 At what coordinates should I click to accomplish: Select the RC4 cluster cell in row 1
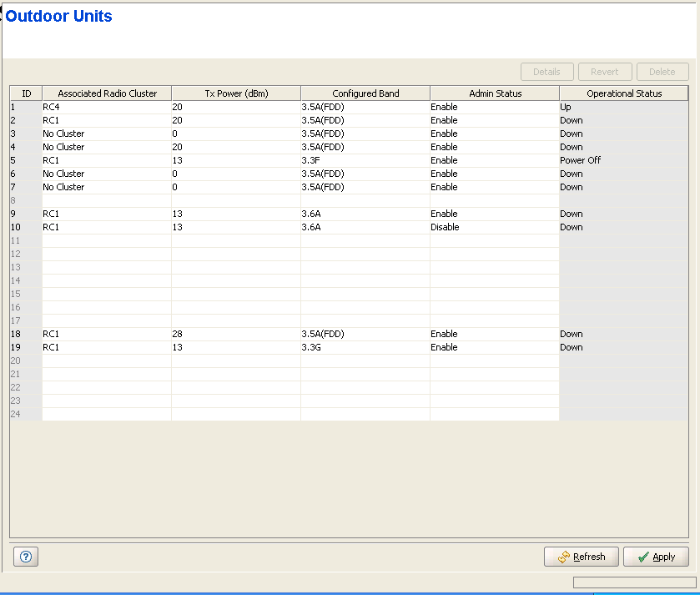[107, 107]
